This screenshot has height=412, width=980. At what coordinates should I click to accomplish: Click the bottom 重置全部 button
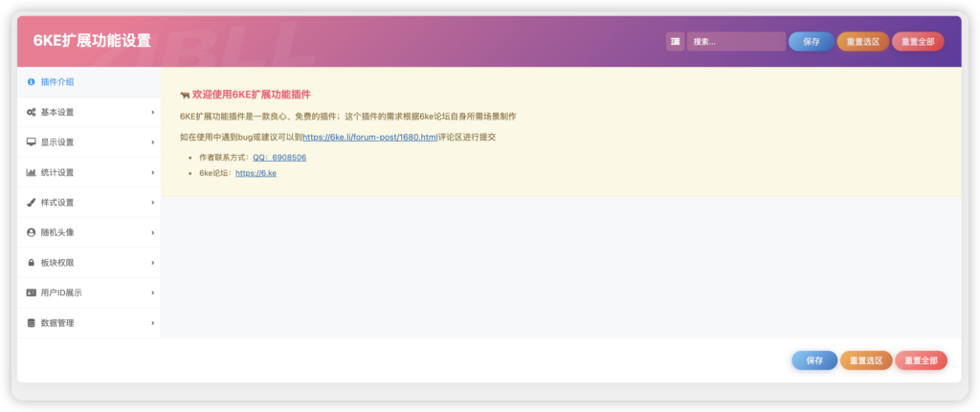(921, 360)
